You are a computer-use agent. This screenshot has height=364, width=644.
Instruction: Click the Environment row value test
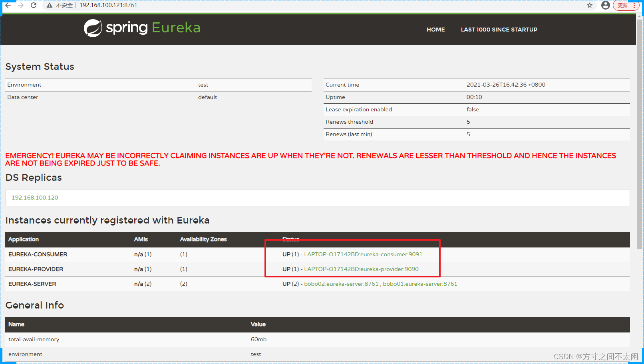tap(203, 85)
